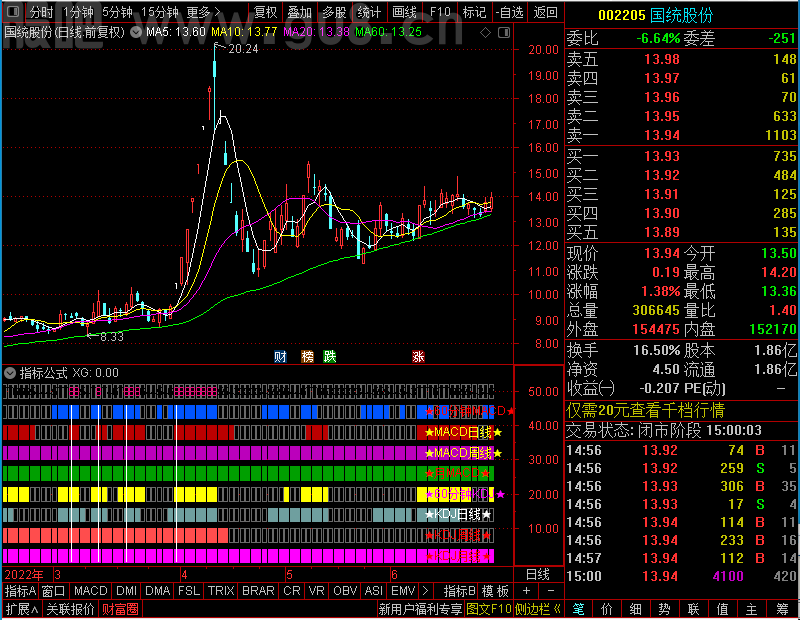The image size is (800, 620).
Task: Click the 跌 marker on the chart
Action: pos(330,356)
